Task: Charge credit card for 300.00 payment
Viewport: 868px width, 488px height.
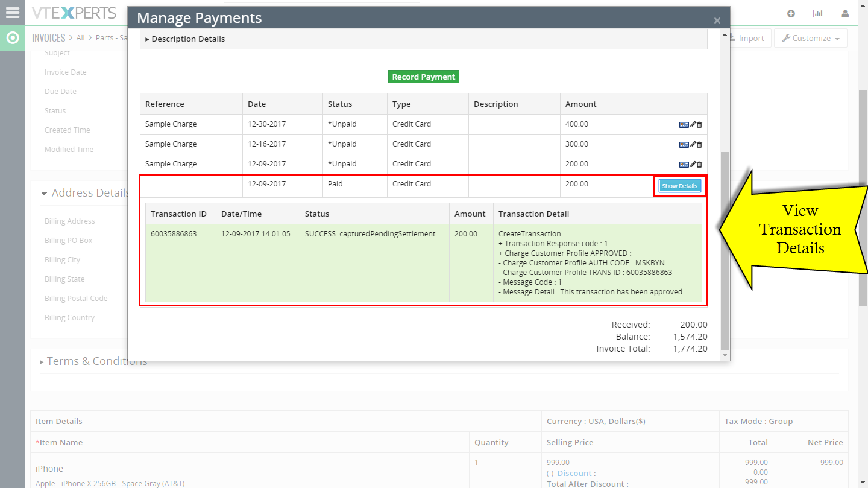Action: [684, 145]
